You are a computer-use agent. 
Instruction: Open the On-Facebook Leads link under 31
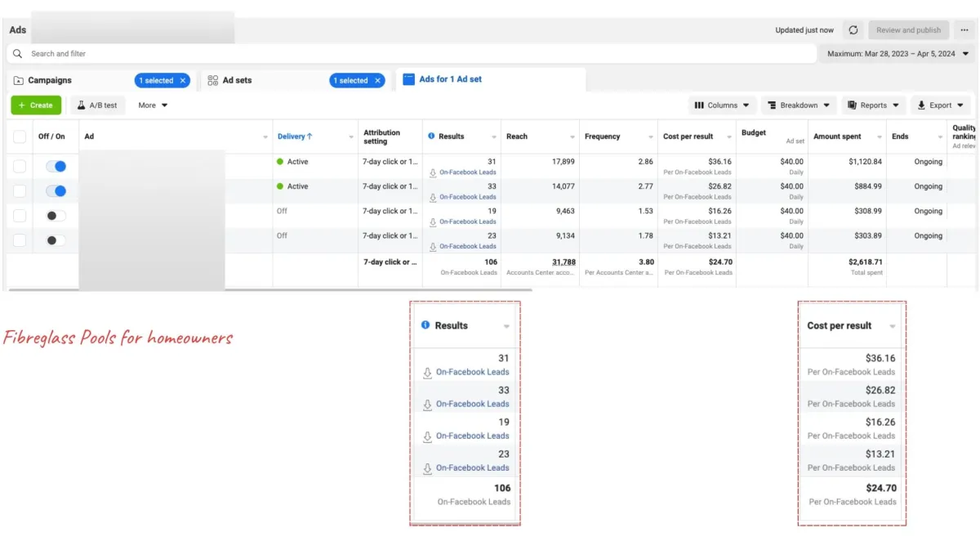tap(467, 172)
